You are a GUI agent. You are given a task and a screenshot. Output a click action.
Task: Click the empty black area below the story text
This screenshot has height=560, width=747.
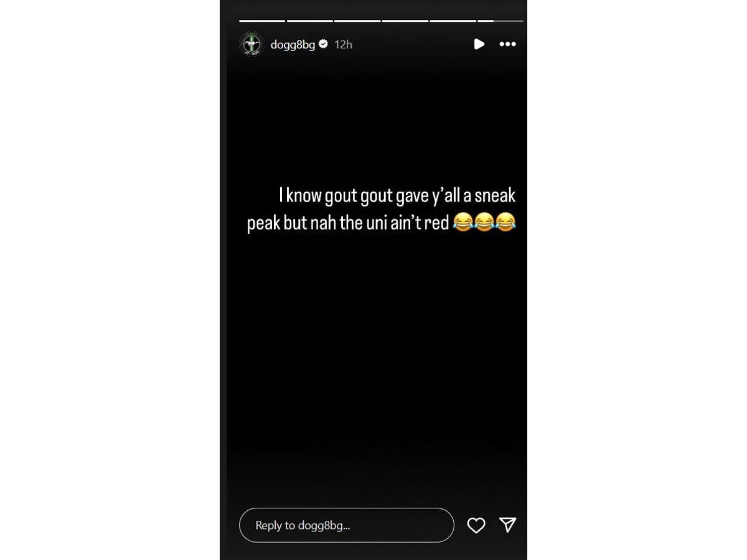[x=374, y=373]
